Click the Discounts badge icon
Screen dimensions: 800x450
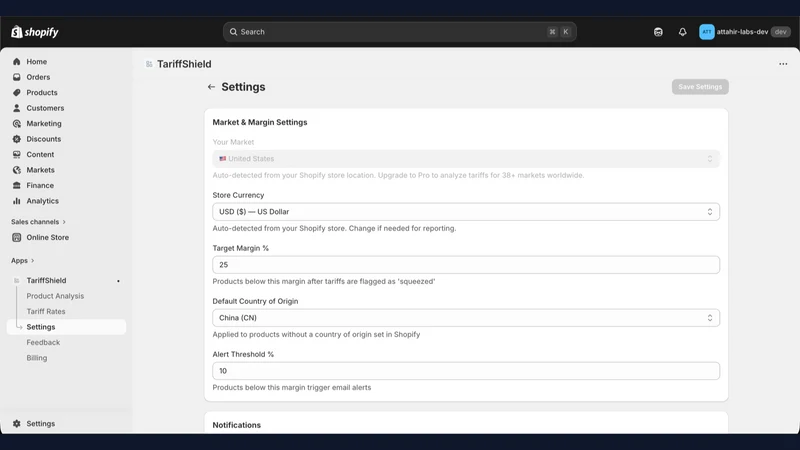pyautogui.click(x=17, y=139)
